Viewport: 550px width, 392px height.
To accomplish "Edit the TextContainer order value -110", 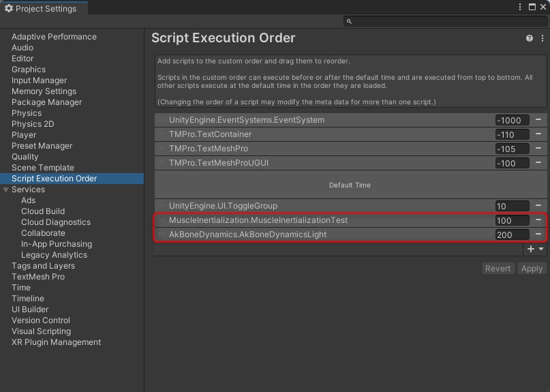I will tap(512, 135).
